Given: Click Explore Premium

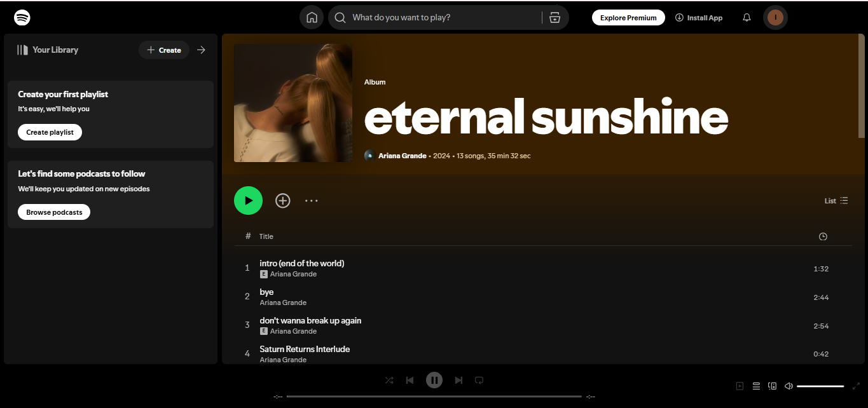Looking at the screenshot, I should [628, 17].
